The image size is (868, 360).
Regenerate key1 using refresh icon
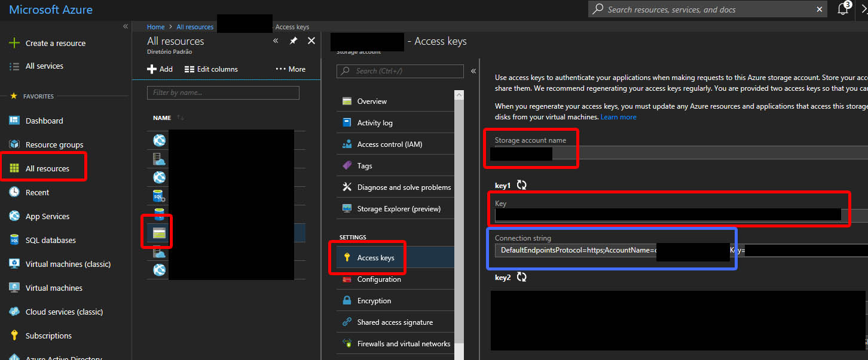[522, 185]
